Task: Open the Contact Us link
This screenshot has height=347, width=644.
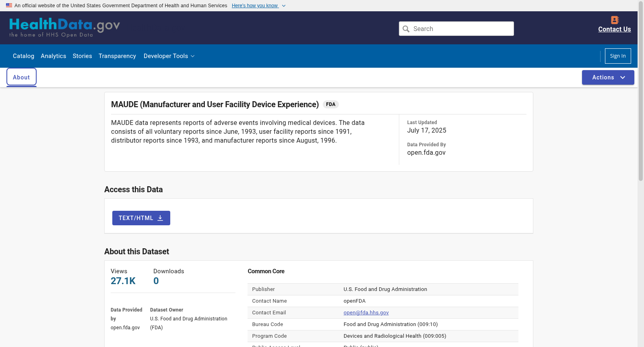Action: coord(615,29)
